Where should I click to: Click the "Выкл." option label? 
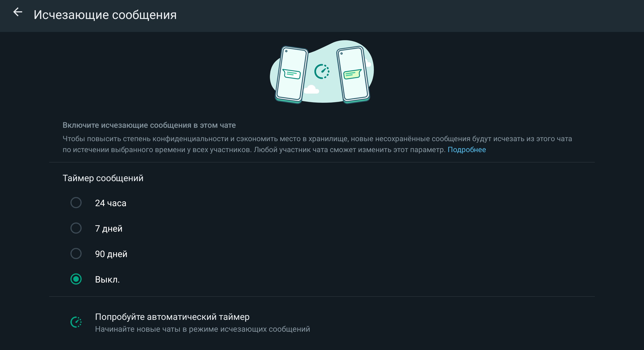107,279
